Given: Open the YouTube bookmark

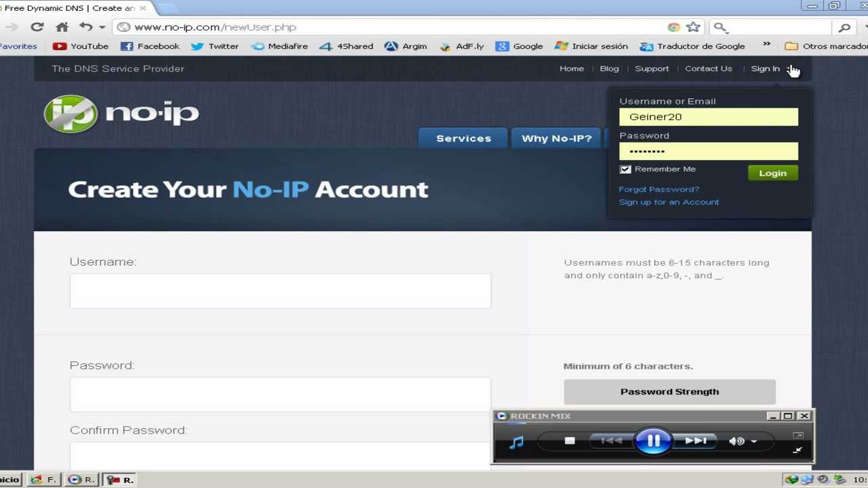Looking at the screenshot, I should [81, 46].
